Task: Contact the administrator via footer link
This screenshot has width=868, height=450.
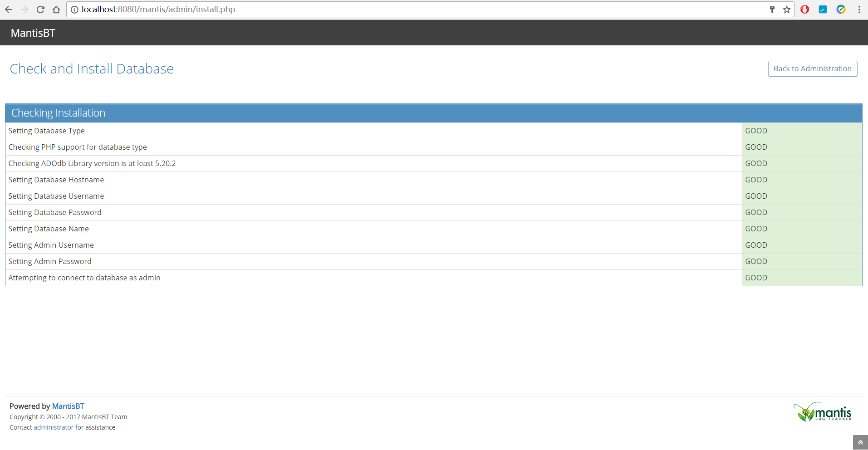Action: tap(54, 427)
